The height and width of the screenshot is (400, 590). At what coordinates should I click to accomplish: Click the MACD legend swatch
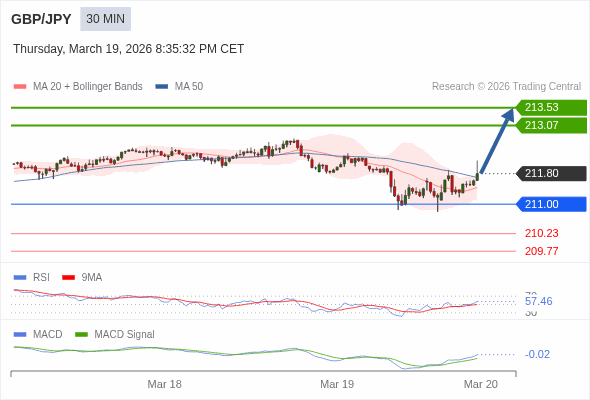20,335
